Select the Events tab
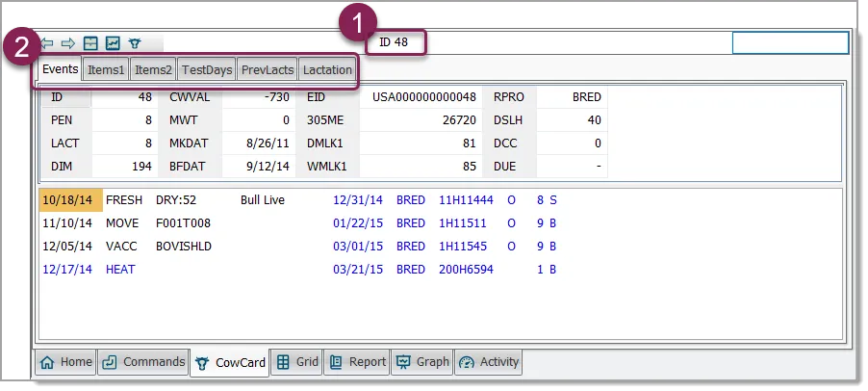This screenshot has height=391, width=868. (x=60, y=69)
